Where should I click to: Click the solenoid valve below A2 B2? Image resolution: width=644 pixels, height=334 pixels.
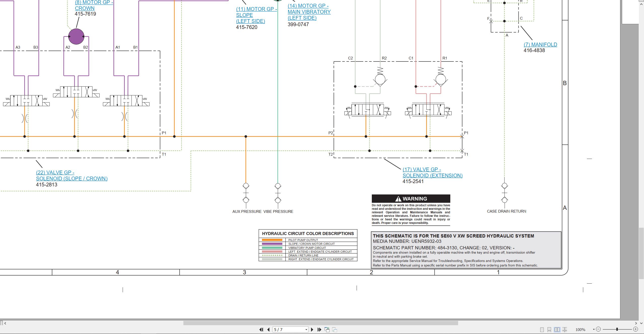(76, 92)
